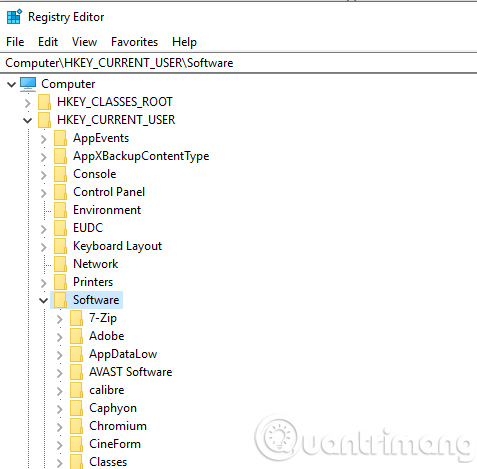This screenshot has height=469, width=477.
Task: Expand the calibre key
Action: (x=60, y=391)
